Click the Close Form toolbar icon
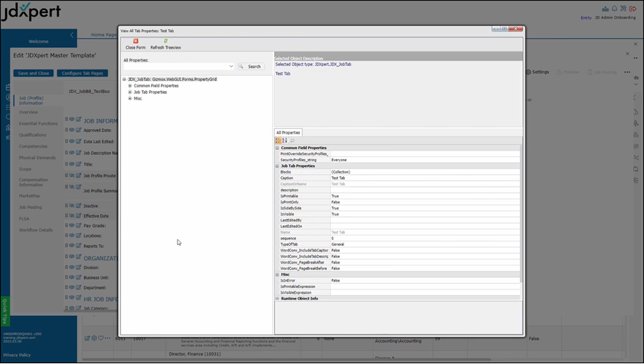 click(135, 42)
